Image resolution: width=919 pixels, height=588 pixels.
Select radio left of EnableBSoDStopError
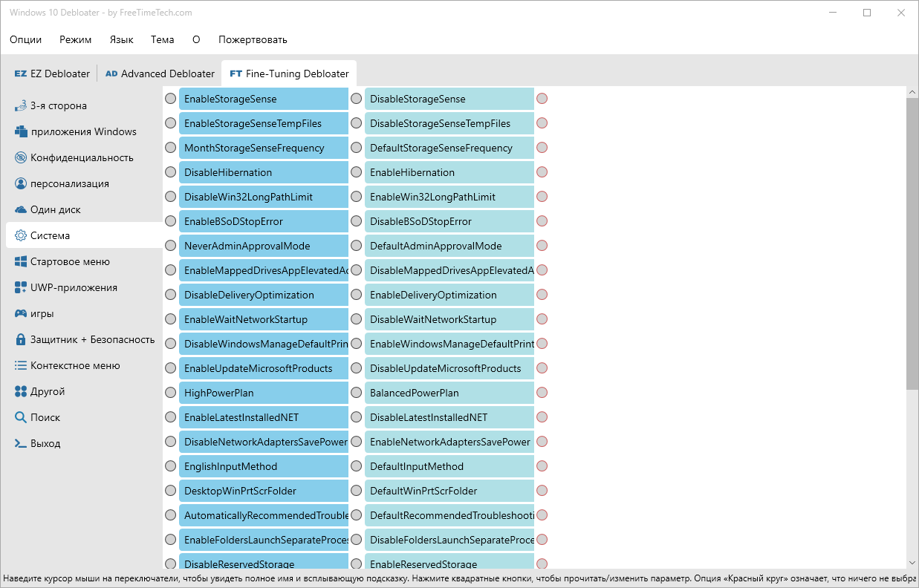[x=171, y=221]
